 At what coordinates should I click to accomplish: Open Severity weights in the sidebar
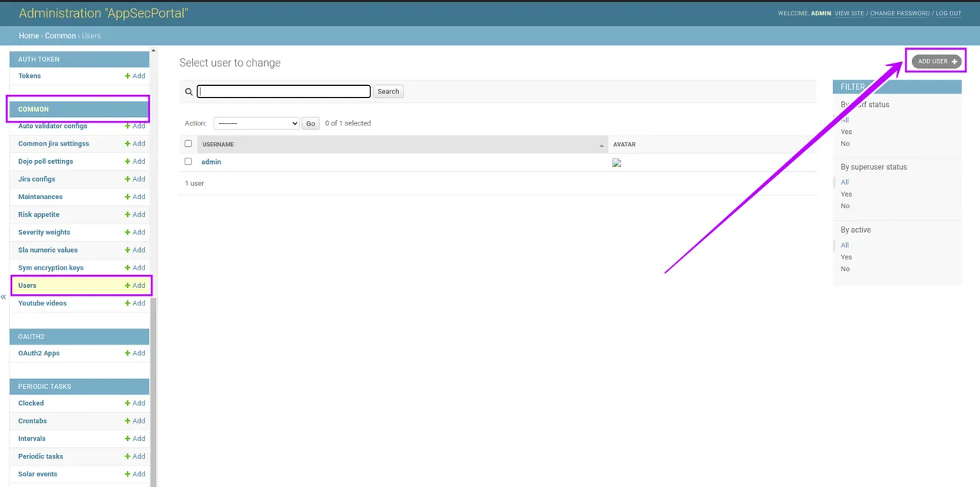(x=44, y=232)
